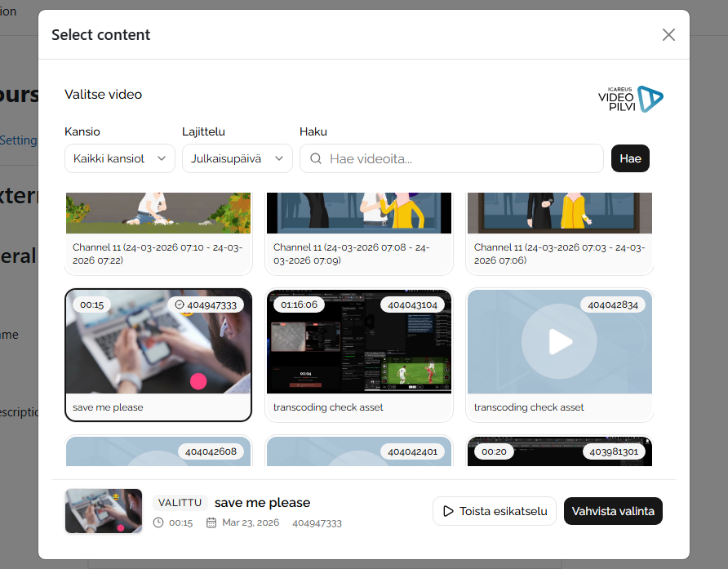Click the checkmark badge 404947333
Image resolution: width=728 pixels, height=569 pixels.
206,305
